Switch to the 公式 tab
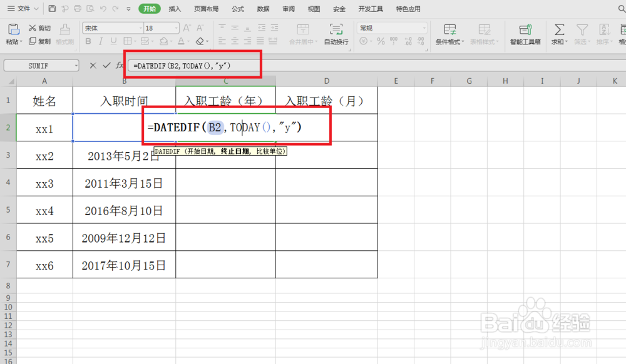The width and height of the screenshot is (626, 364). click(238, 9)
